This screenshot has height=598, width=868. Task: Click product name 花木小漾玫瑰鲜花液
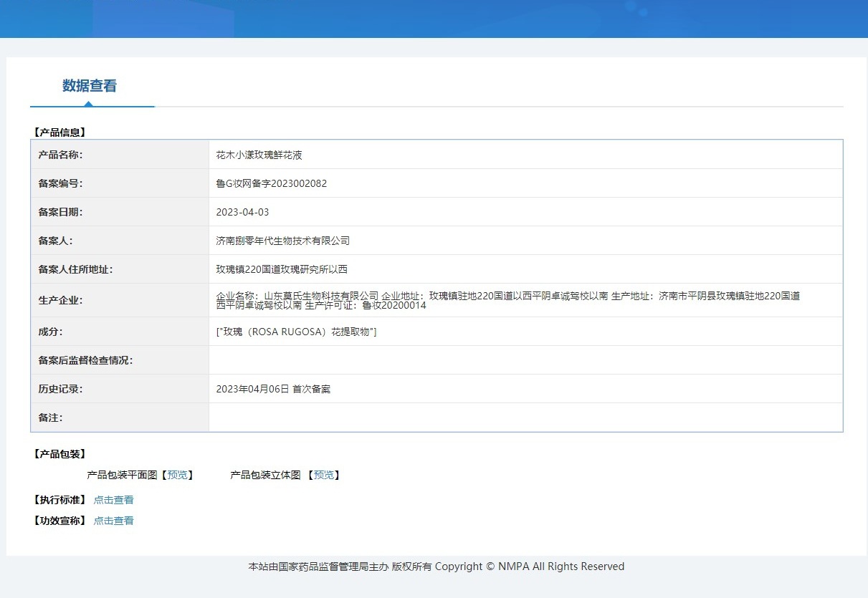(259, 155)
